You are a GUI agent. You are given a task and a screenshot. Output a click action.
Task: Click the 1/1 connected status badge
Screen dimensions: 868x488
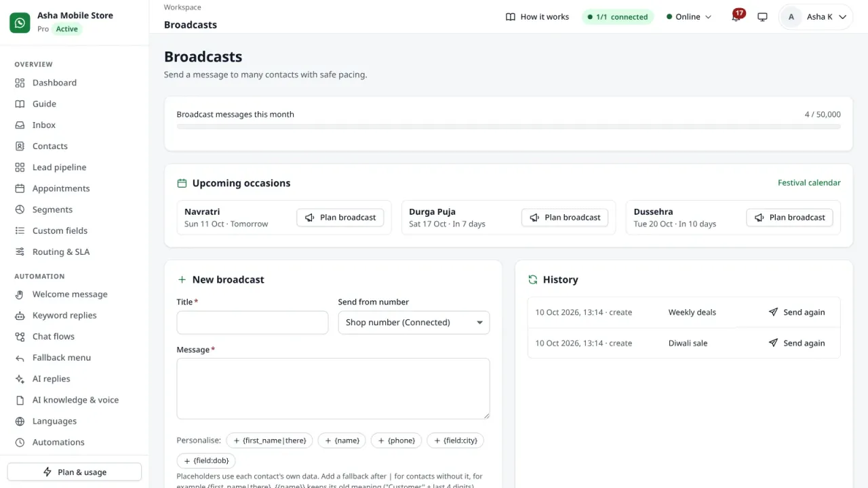[x=618, y=17]
